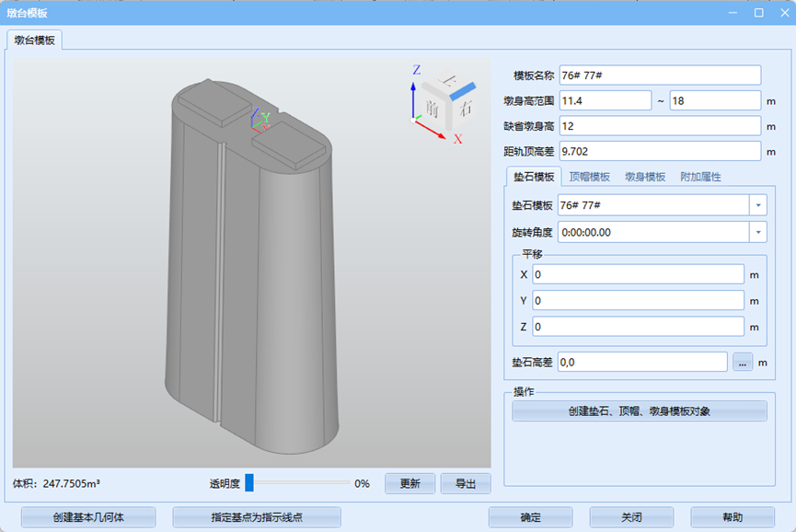
Task: Open the 旋转角度 dropdown arrow
Action: [x=758, y=233]
